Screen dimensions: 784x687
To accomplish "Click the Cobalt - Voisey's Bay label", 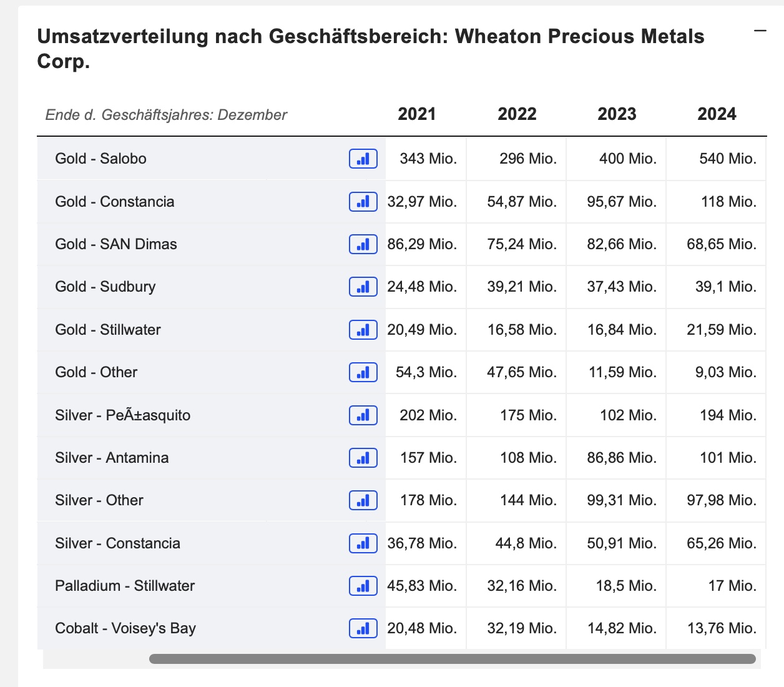I will 125,628.
